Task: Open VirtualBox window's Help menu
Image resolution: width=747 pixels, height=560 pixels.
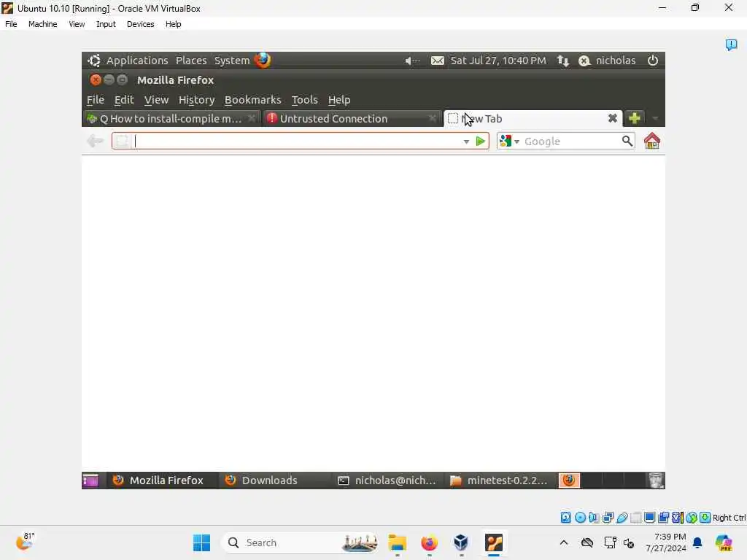Action: (x=174, y=24)
